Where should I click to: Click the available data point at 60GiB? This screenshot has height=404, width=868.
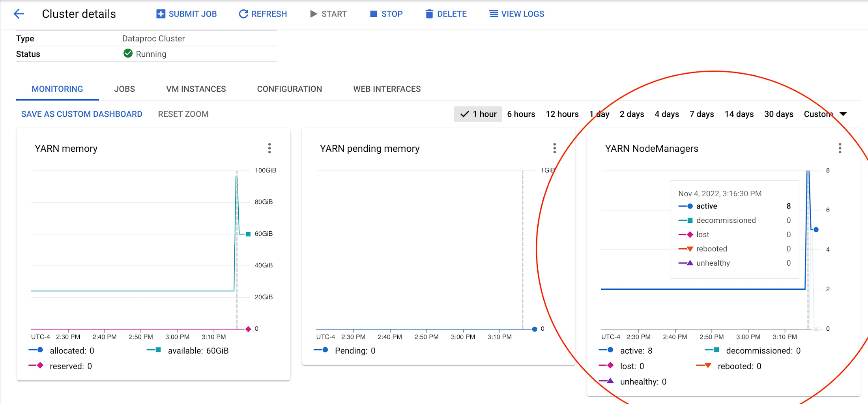[248, 234]
